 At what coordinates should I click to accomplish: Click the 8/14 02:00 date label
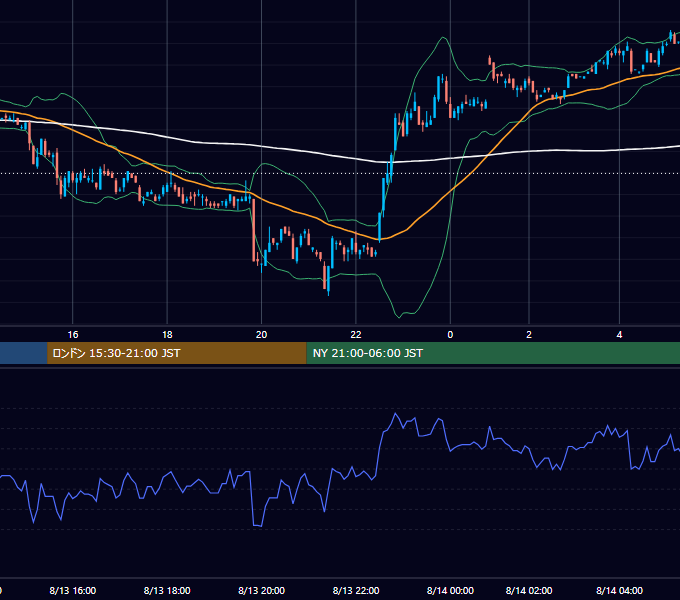(529, 590)
